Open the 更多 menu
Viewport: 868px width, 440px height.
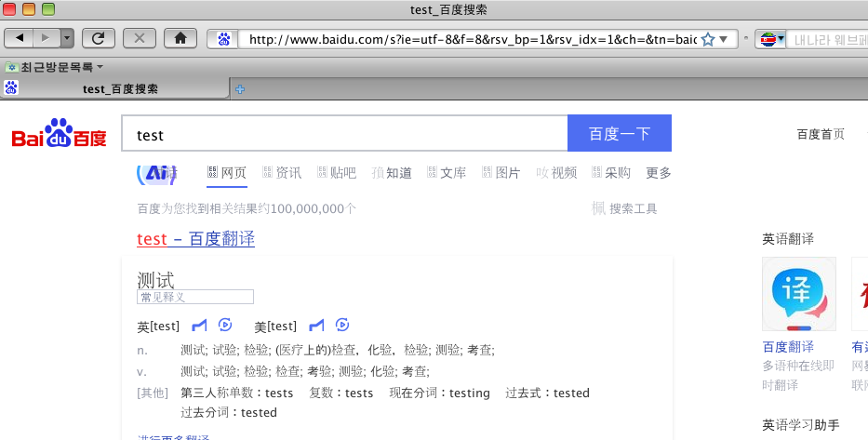tap(658, 173)
